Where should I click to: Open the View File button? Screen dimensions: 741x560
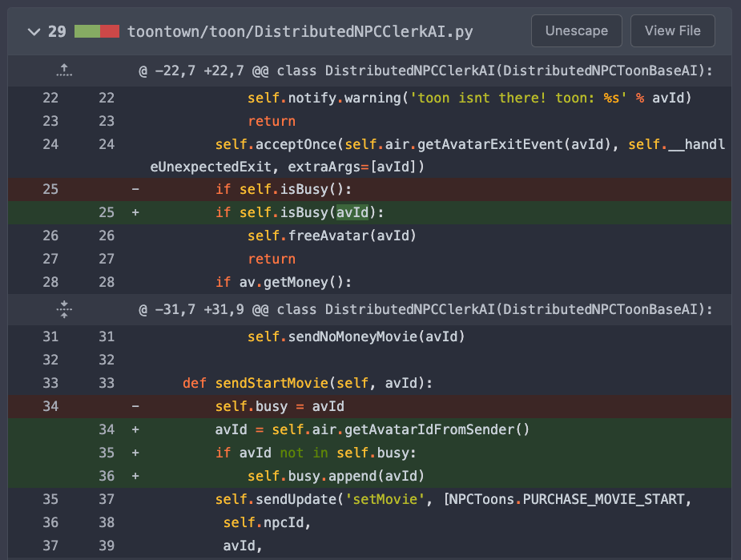(x=672, y=30)
